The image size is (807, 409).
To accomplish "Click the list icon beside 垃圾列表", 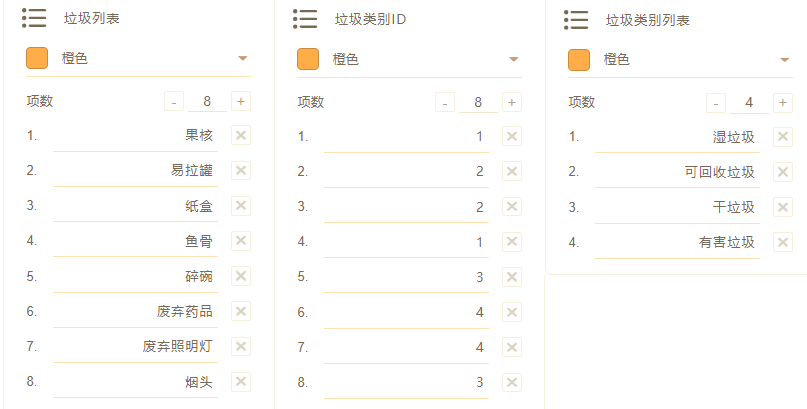I will point(34,18).
